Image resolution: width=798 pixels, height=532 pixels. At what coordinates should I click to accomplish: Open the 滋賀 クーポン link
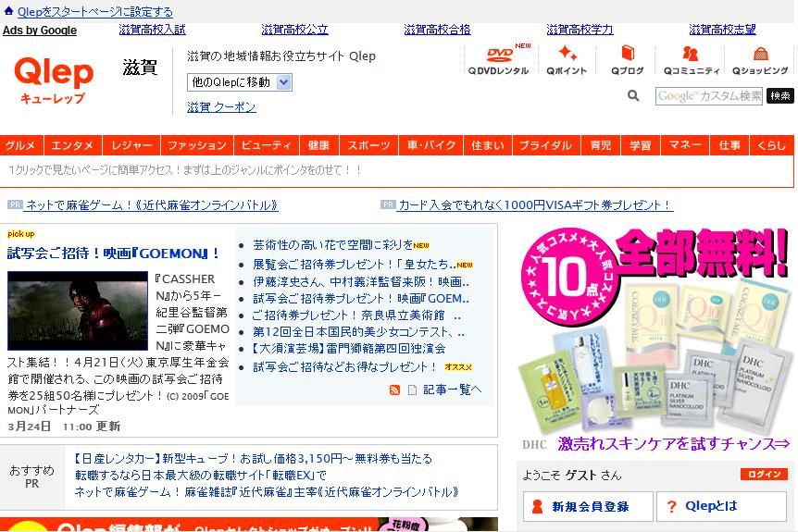click(x=221, y=106)
